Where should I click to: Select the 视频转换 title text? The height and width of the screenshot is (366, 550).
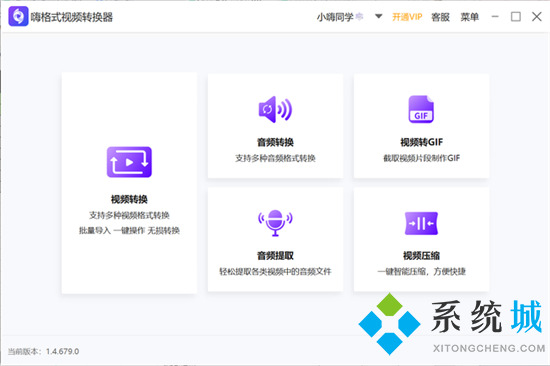tap(129, 199)
